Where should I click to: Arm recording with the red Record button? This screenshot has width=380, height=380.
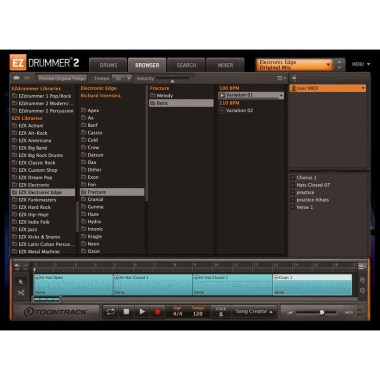click(x=158, y=312)
